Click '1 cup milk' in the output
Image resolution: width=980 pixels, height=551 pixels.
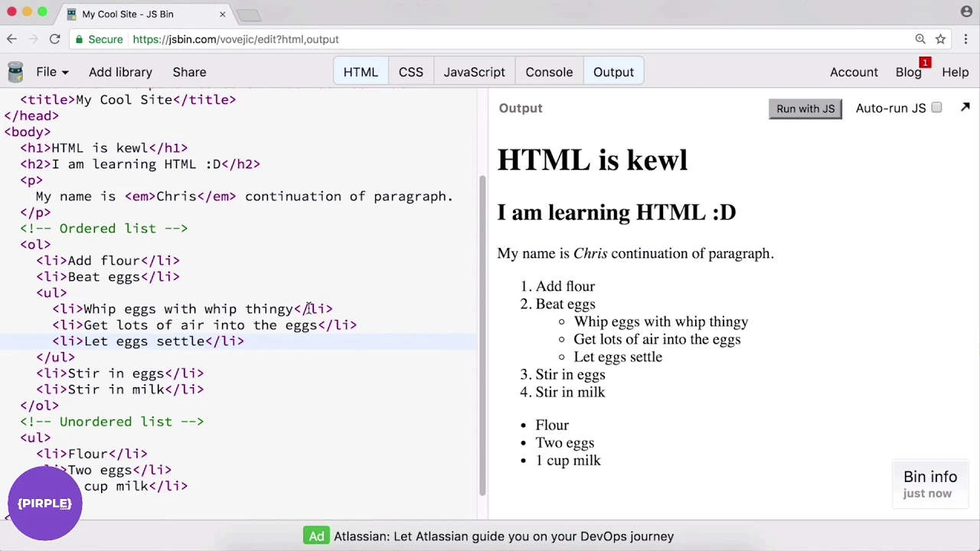pyautogui.click(x=568, y=461)
